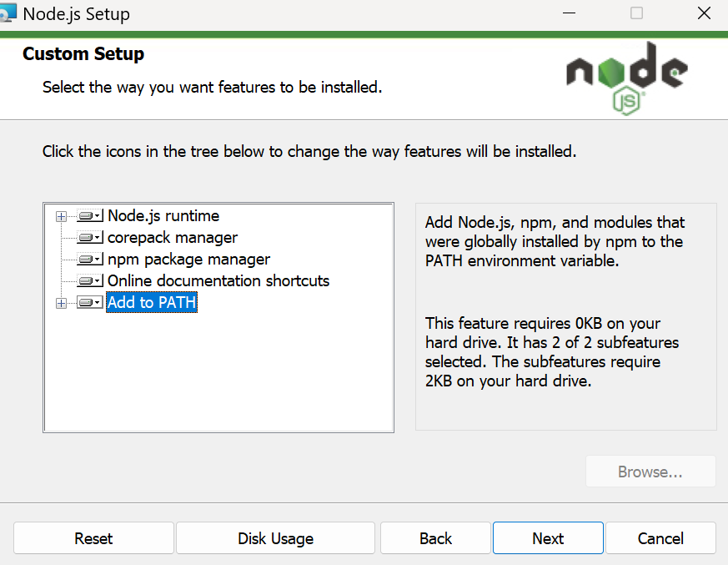Click the Node.js Setup installer icon in title bar
Screen dimensions: 728x565
tap(8, 13)
